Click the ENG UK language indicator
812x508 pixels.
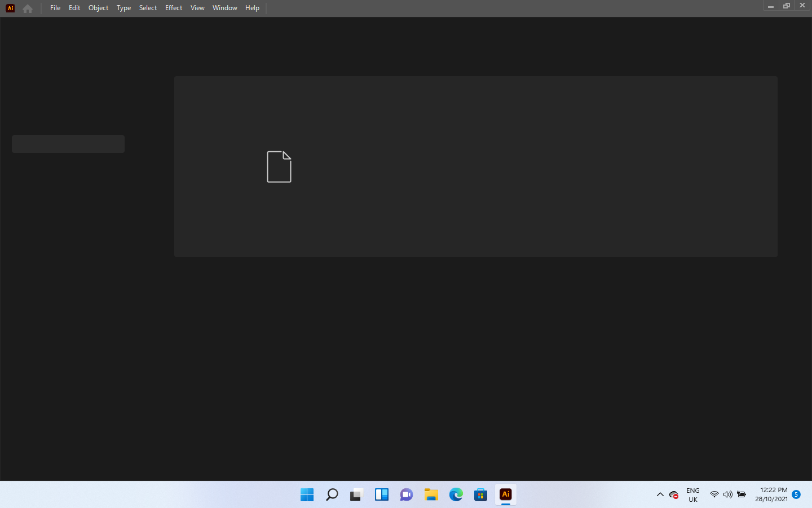click(x=692, y=494)
